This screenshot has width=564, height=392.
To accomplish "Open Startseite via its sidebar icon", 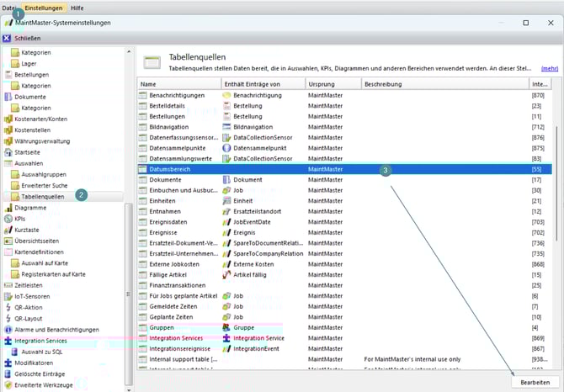I will (x=8, y=152).
